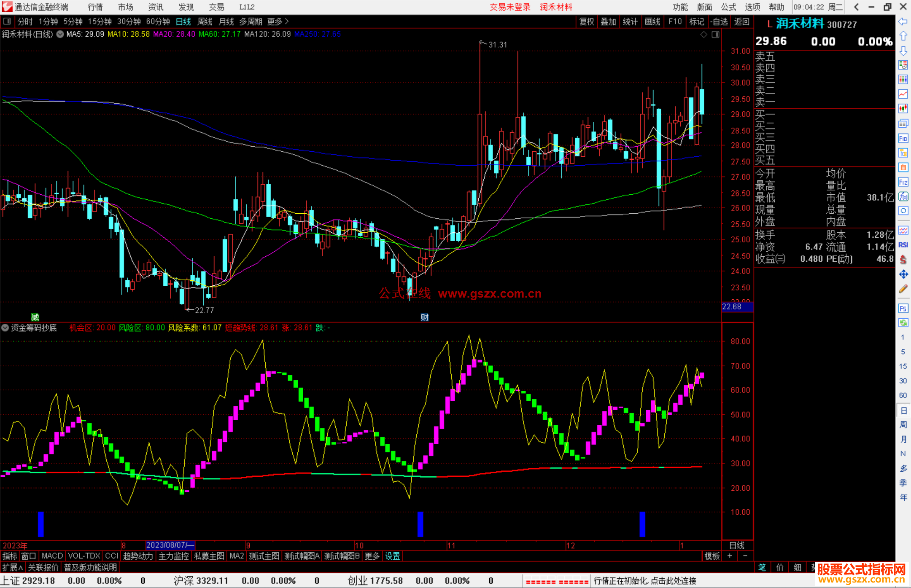The width and height of the screenshot is (911, 588).
Task: Switch to the 周线 period tab
Action: point(205,21)
